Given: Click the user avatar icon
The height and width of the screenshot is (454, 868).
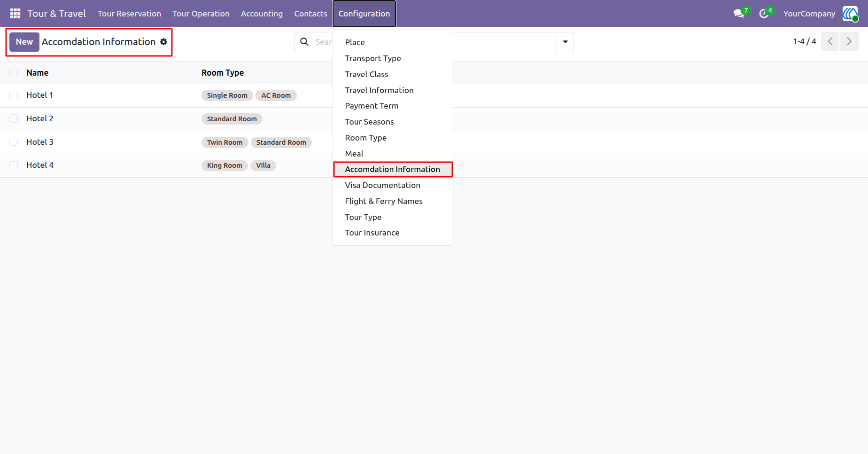Looking at the screenshot, I should pyautogui.click(x=850, y=14).
